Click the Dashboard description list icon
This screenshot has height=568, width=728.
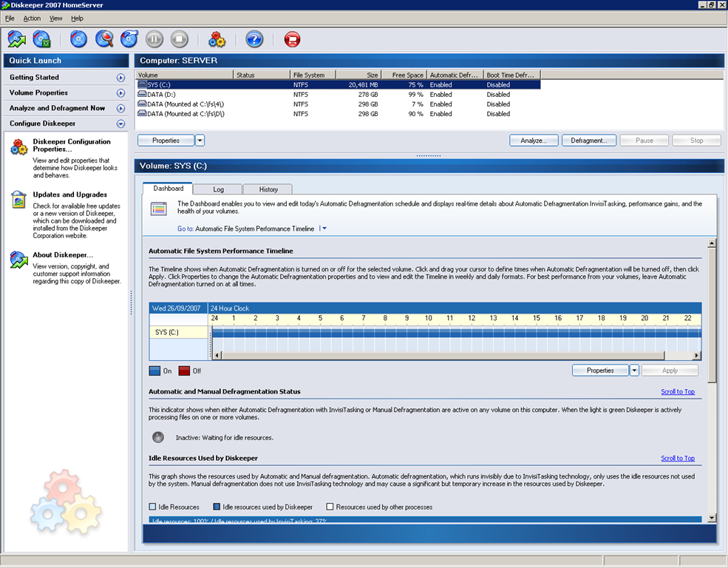click(159, 209)
